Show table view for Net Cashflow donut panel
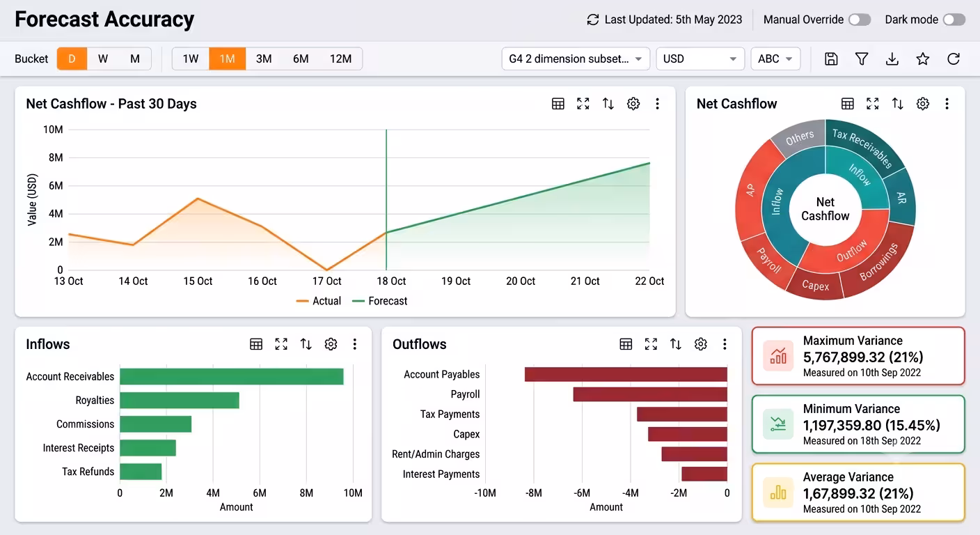 (x=848, y=104)
